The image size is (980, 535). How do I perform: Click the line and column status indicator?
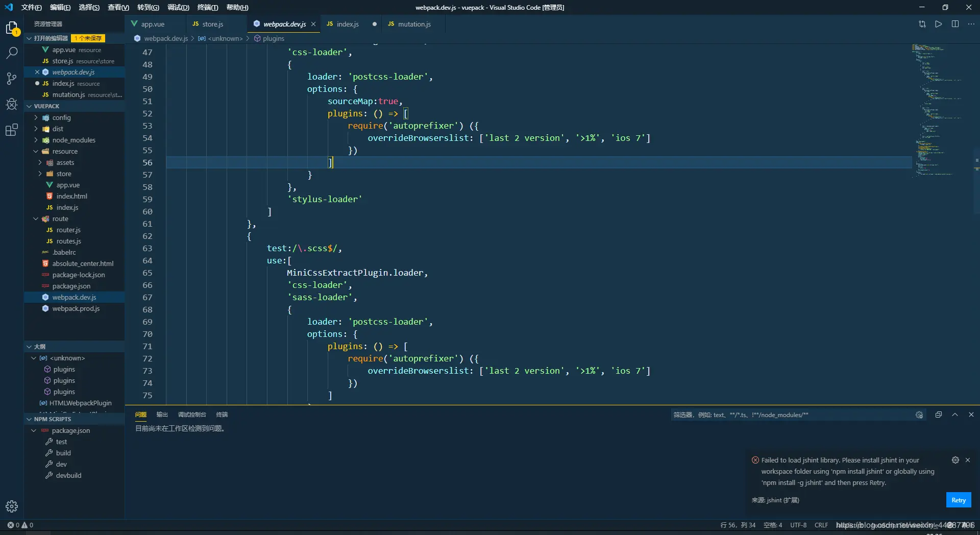738,525
